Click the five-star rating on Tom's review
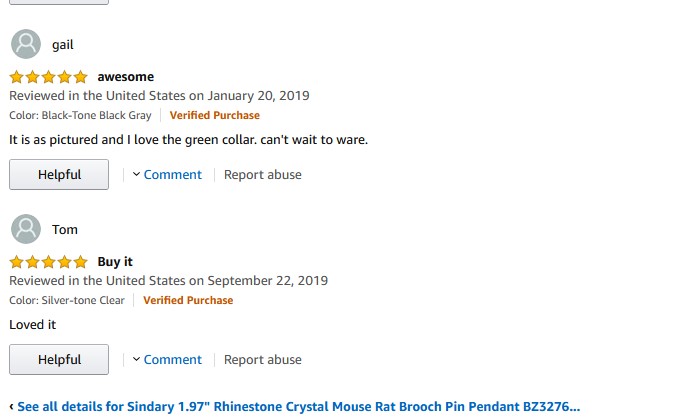The width and height of the screenshot is (691, 420). [48, 262]
